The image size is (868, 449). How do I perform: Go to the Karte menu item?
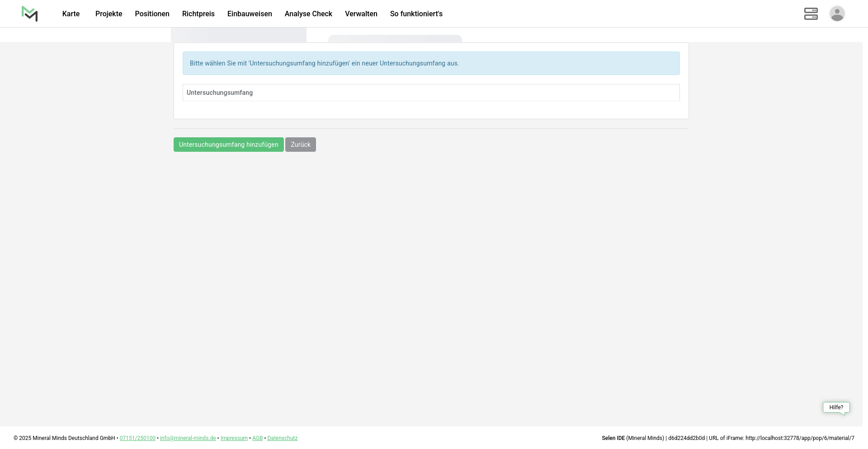[71, 14]
